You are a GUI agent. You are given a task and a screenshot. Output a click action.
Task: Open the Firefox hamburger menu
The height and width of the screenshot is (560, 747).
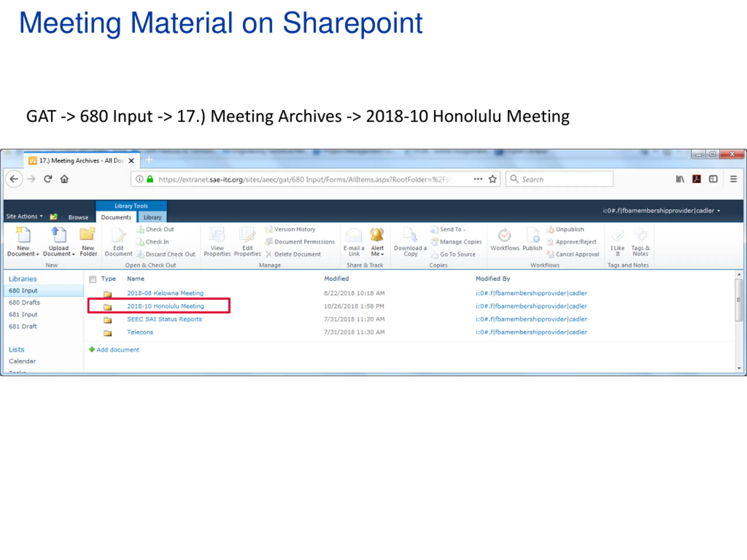(x=734, y=179)
